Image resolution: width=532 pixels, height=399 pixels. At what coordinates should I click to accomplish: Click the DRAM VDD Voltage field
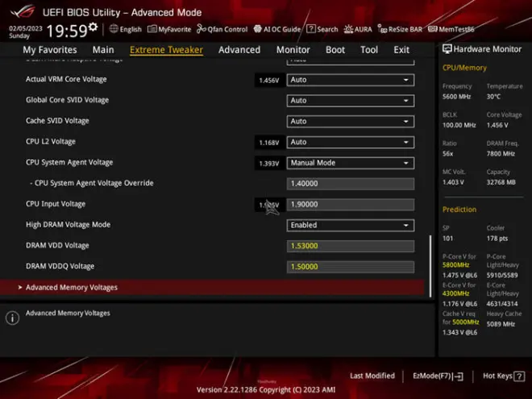tap(351, 246)
